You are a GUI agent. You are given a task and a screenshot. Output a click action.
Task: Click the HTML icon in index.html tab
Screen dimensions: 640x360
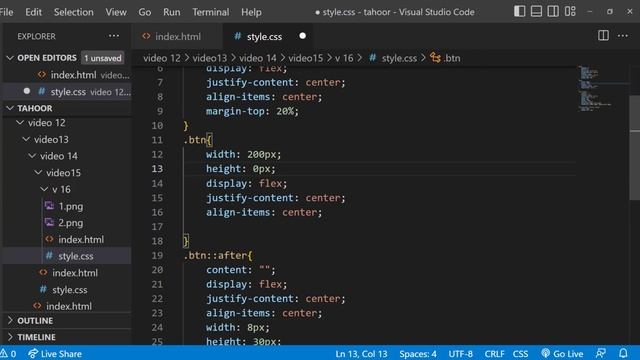(146, 36)
